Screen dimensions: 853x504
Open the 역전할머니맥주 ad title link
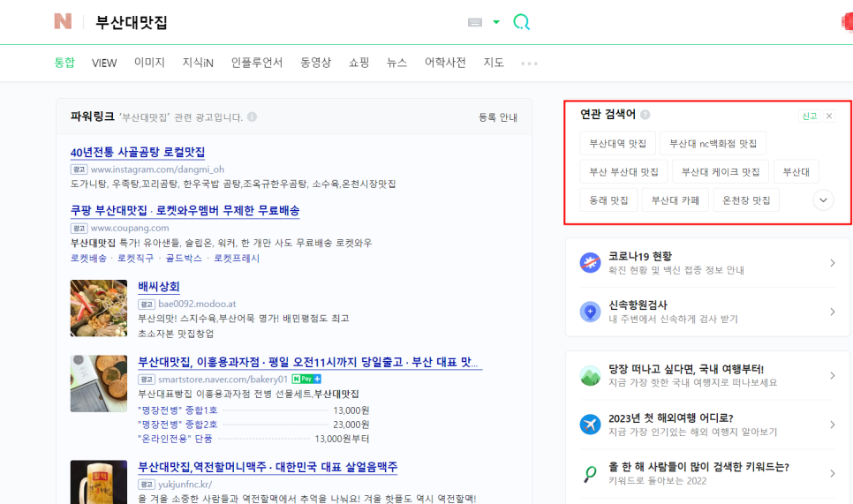(x=268, y=467)
